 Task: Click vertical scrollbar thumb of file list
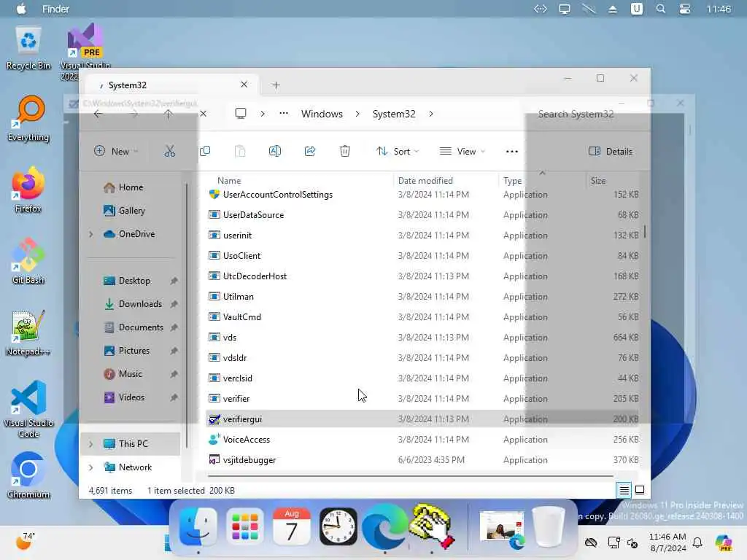[x=645, y=232]
